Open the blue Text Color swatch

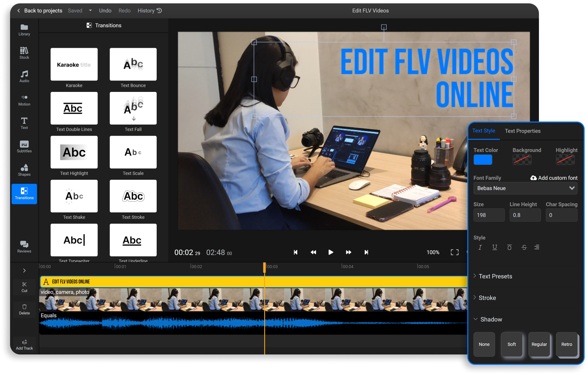(x=483, y=160)
